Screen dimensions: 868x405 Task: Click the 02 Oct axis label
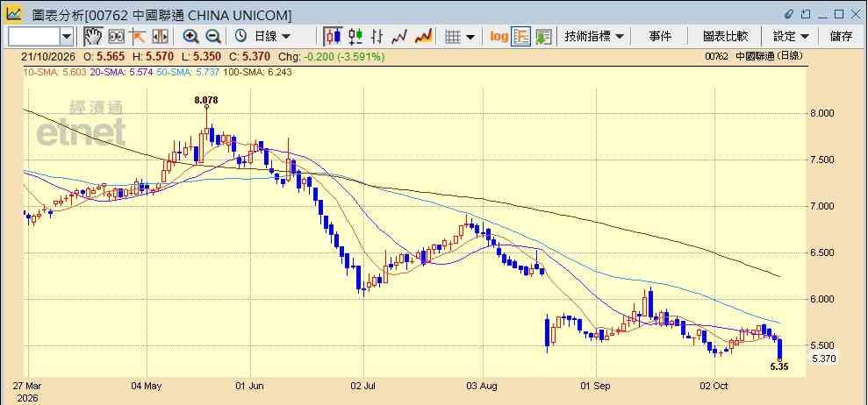714,386
